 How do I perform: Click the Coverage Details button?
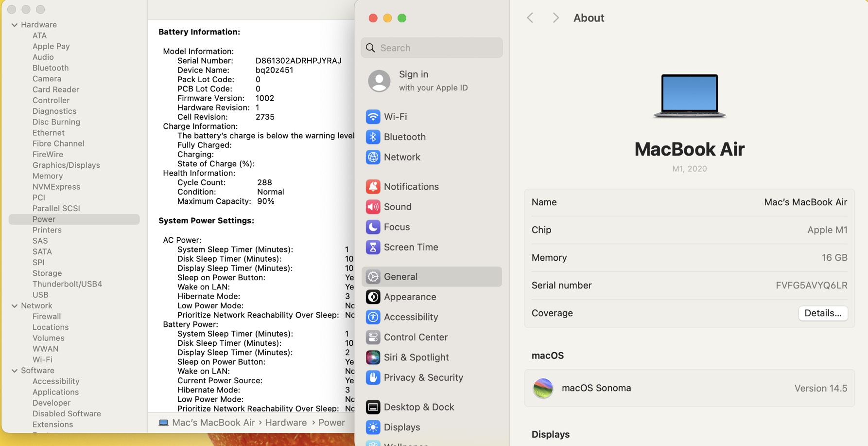[x=822, y=313]
